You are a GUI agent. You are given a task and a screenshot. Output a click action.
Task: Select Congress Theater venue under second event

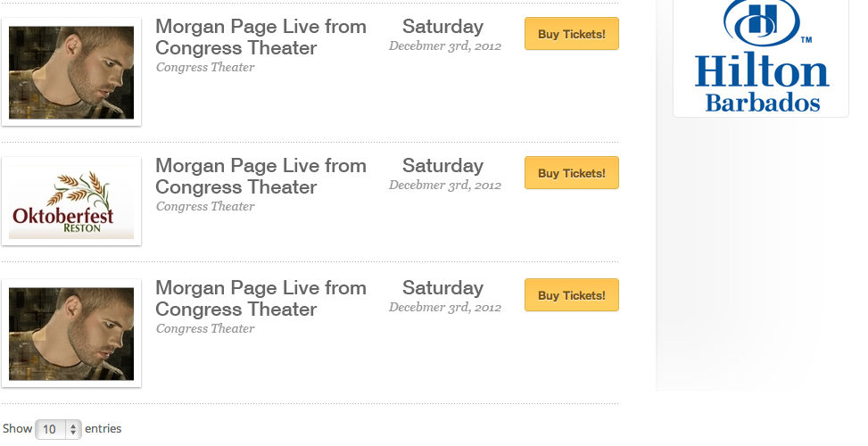coord(205,206)
